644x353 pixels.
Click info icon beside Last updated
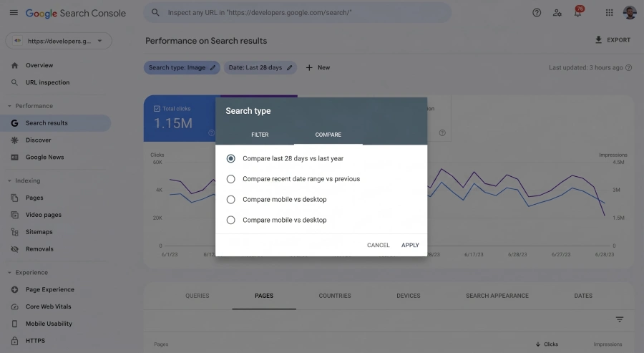click(628, 68)
